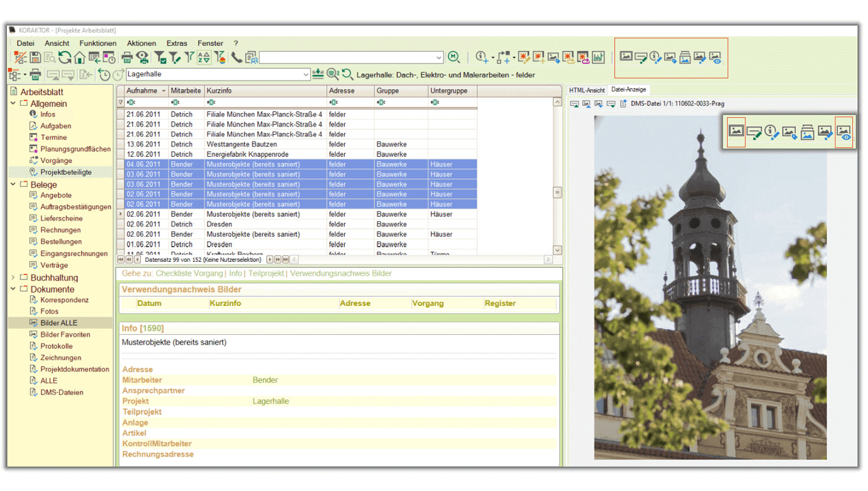Follow the Checkliste Vorgang link
This screenshot has height=491, width=868.
pos(189,273)
